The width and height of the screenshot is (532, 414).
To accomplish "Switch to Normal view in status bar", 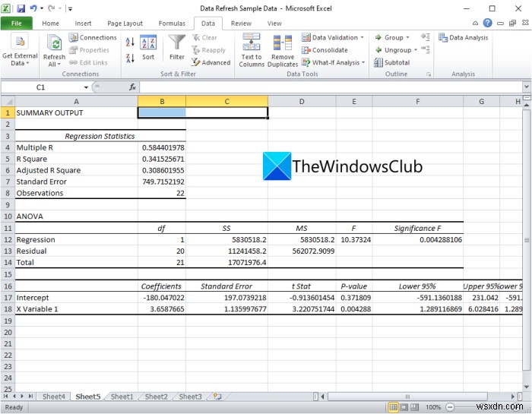I will click(393, 407).
